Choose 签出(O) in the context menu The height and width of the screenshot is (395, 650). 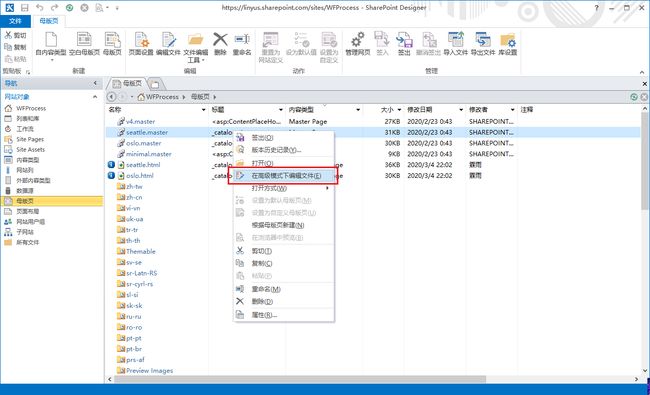284,138
